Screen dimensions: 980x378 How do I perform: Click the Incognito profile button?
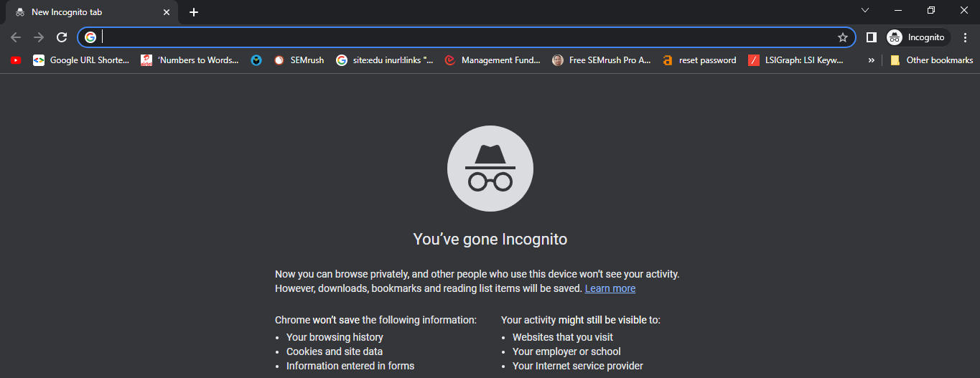pos(918,37)
